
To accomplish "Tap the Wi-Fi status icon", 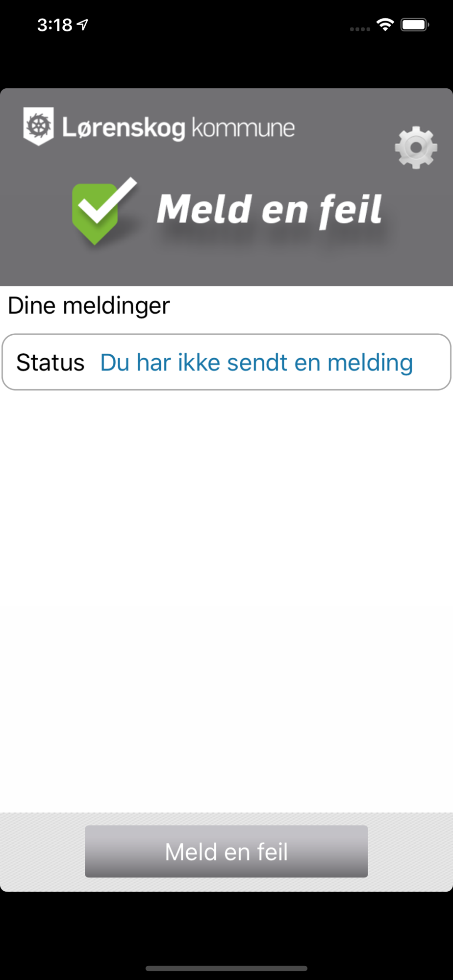I will [x=385, y=24].
